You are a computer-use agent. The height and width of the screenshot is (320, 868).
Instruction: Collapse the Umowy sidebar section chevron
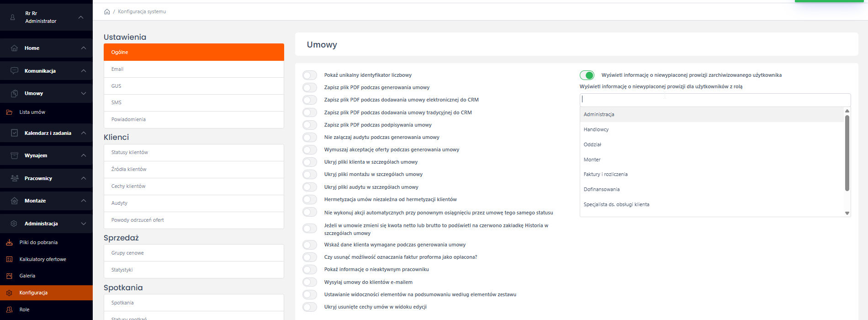click(x=84, y=93)
